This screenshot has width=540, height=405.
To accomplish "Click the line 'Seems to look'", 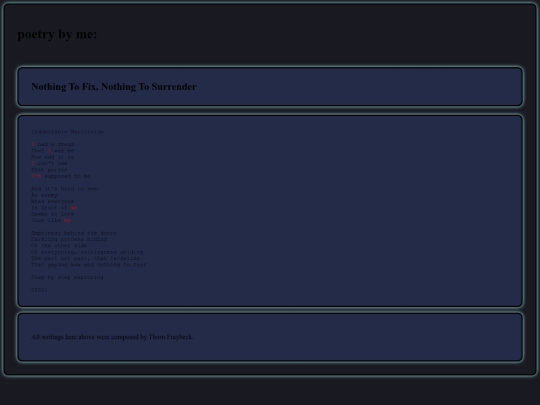I will (x=53, y=214).
